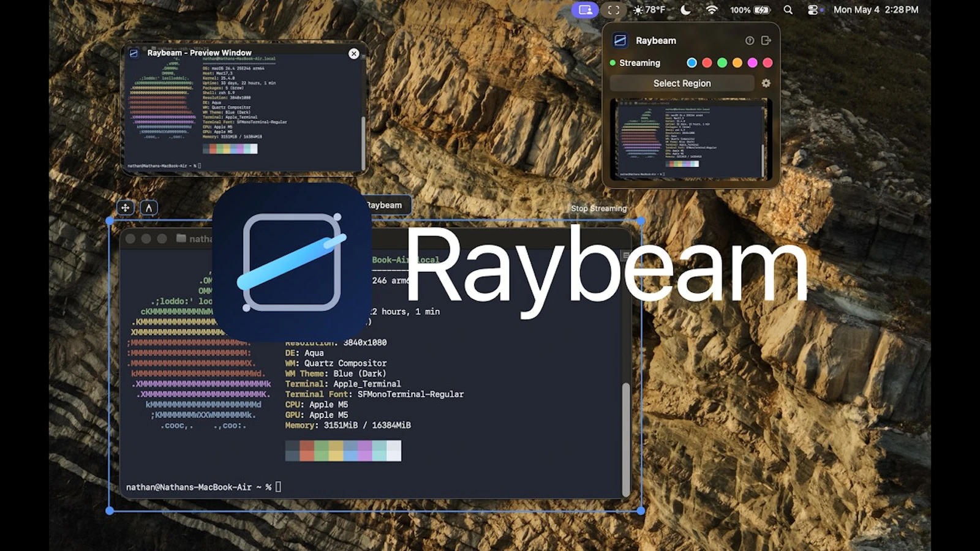Choose the green highlight color
Screen dimensions: 980x551
pos(722,62)
